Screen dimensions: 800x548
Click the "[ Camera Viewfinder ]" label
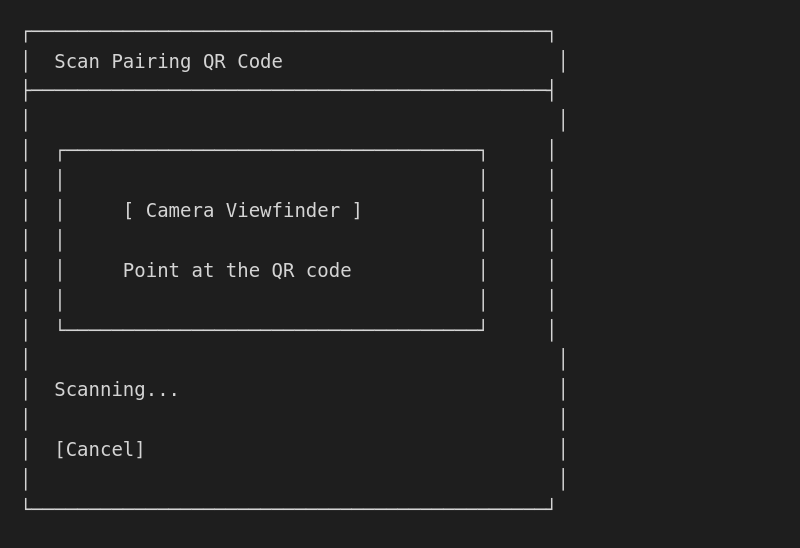coord(242,211)
